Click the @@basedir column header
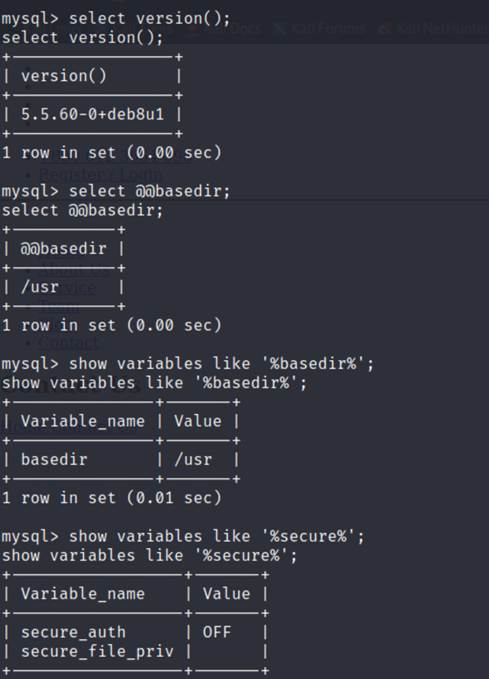Screen dimensions: 489x679 click(x=63, y=249)
